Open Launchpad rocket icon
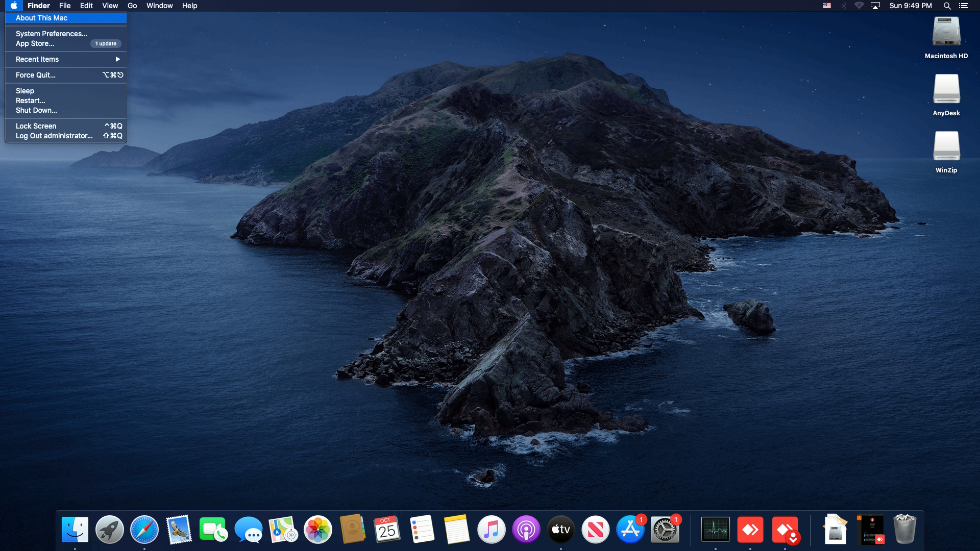The height and width of the screenshot is (551, 980). click(x=110, y=530)
